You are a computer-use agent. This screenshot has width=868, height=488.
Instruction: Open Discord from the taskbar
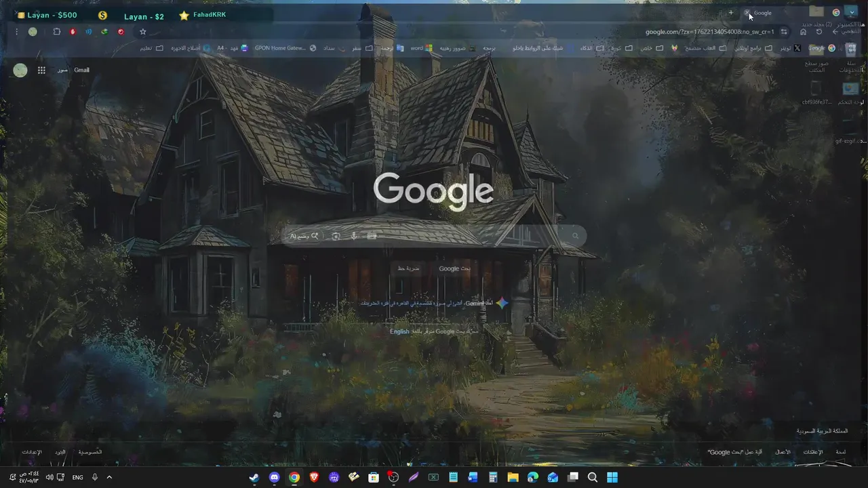(274, 477)
